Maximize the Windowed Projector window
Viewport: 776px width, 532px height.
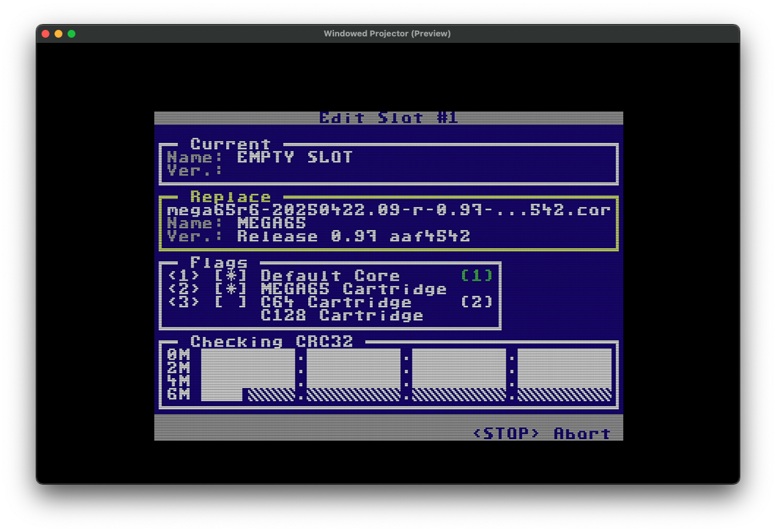click(71, 34)
